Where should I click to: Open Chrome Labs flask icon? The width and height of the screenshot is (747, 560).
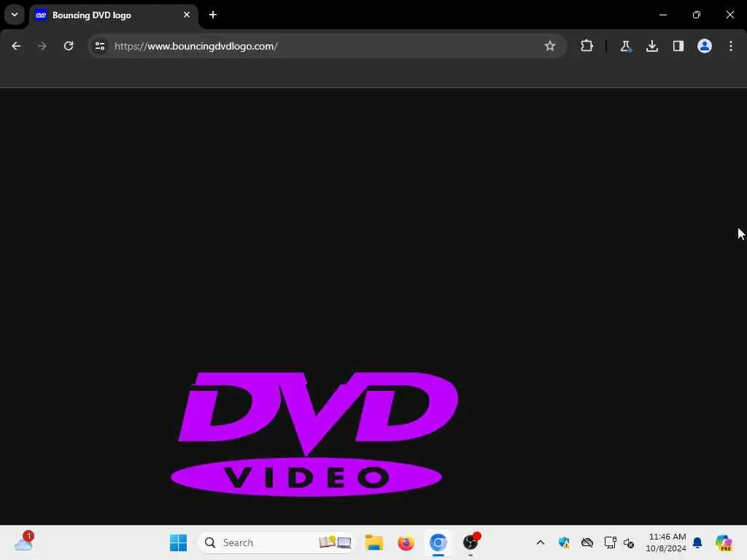point(625,46)
